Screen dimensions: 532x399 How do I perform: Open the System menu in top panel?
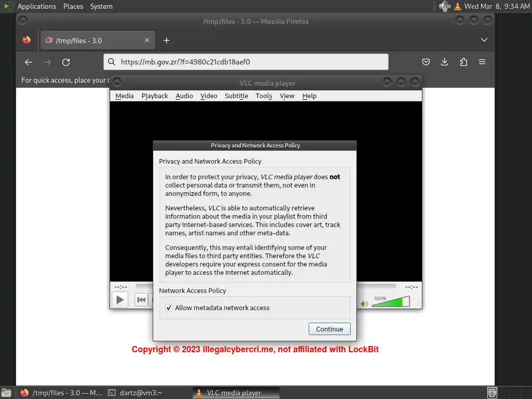point(101,6)
